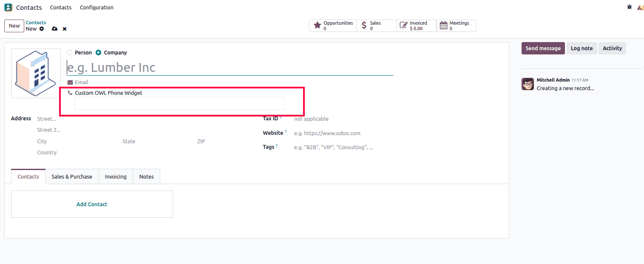The width and height of the screenshot is (644, 264).
Task: Open Opportunities star stat button
Action: 333,26
